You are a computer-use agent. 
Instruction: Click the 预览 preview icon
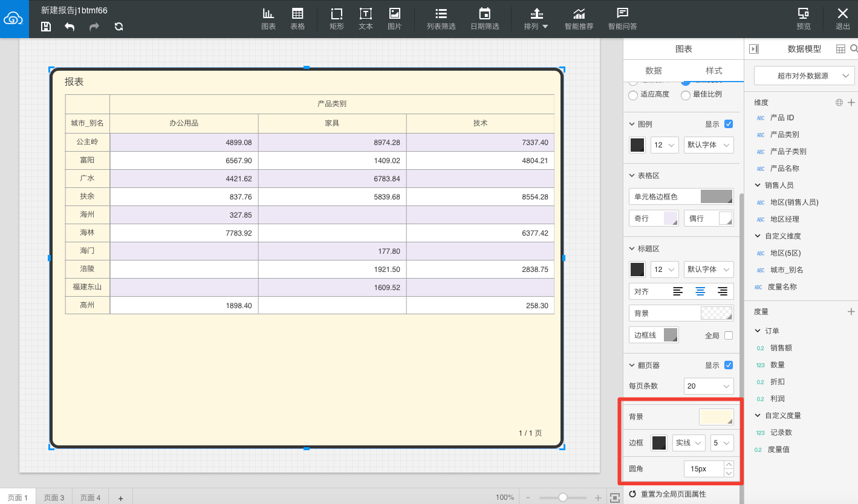(804, 19)
